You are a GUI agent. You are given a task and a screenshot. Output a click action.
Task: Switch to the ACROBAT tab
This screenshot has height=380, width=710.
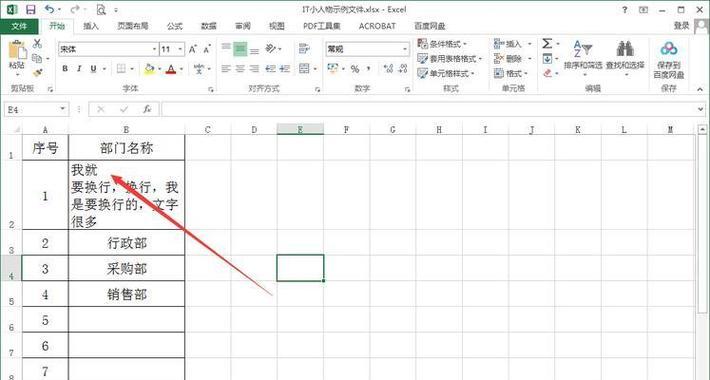[377, 26]
